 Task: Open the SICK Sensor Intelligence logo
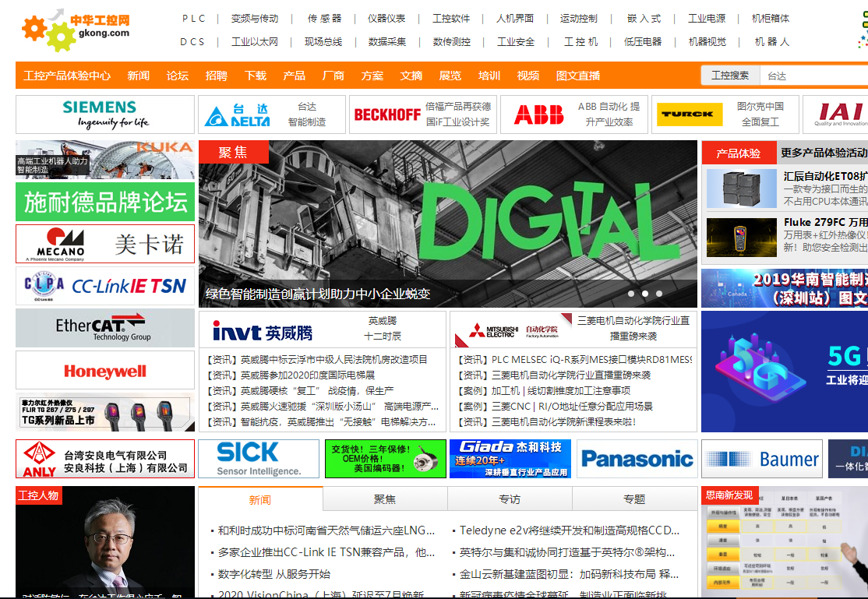[259, 459]
